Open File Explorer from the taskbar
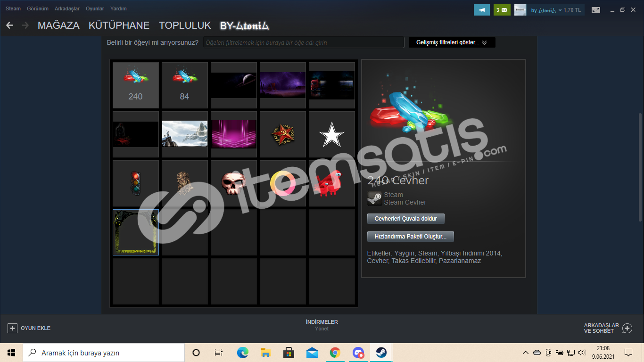Screen dimensions: 644x362 pyautogui.click(x=265, y=353)
